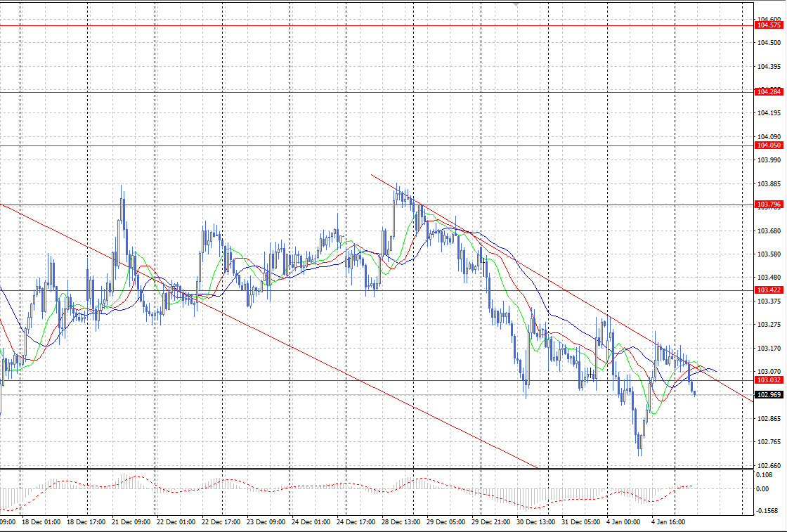The width and height of the screenshot is (787, 532).
Task: Click the black 102.969 current price label
Action: tap(769, 394)
